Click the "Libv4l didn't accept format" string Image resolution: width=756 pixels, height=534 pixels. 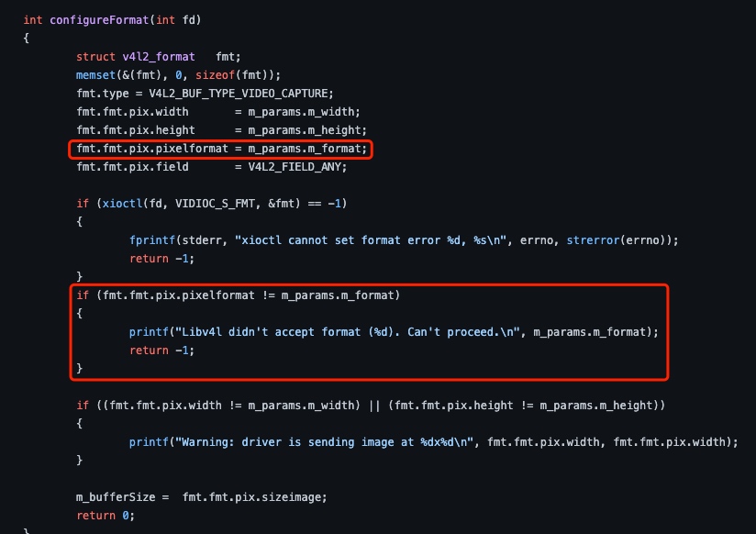[x=348, y=332]
